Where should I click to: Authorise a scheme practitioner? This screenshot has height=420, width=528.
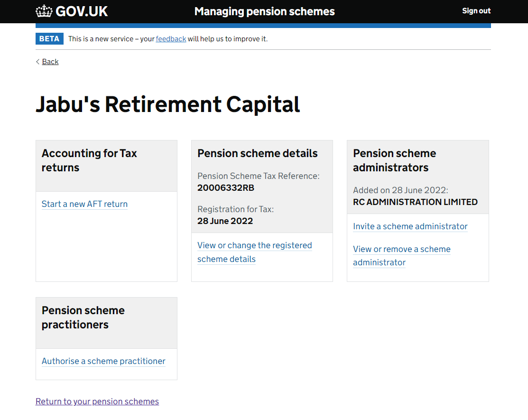coord(103,361)
